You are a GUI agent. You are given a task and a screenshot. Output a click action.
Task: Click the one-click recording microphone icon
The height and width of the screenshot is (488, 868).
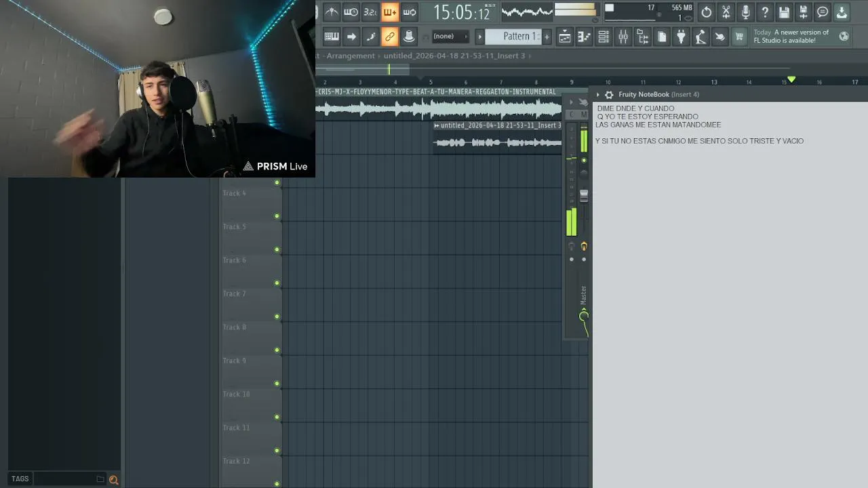tap(745, 12)
